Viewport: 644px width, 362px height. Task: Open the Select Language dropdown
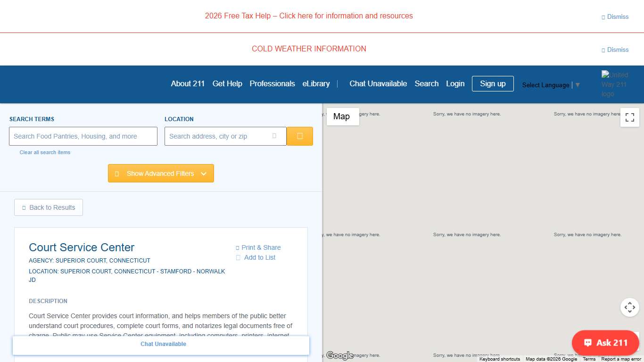pyautogui.click(x=550, y=85)
